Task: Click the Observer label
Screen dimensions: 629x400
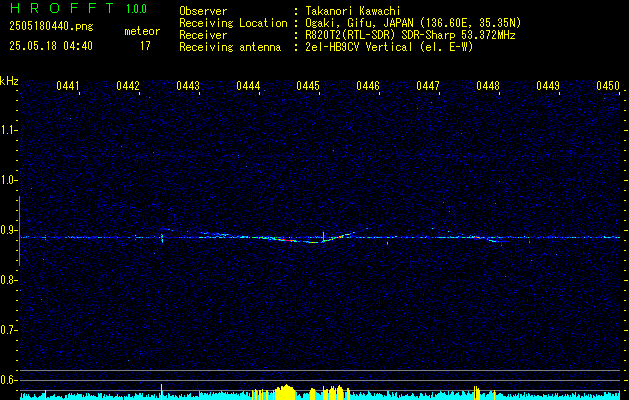Action: 203,11
